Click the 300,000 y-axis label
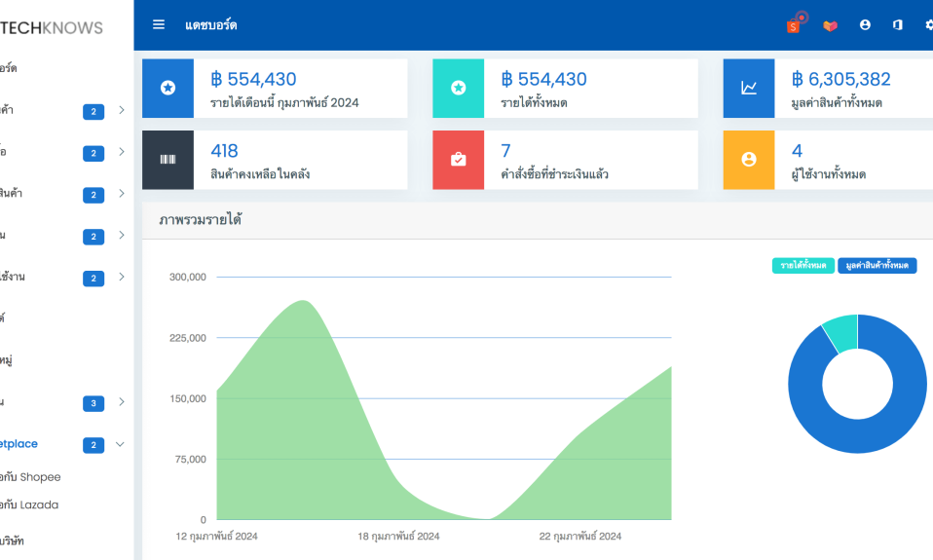This screenshot has width=933, height=560. tap(187, 277)
